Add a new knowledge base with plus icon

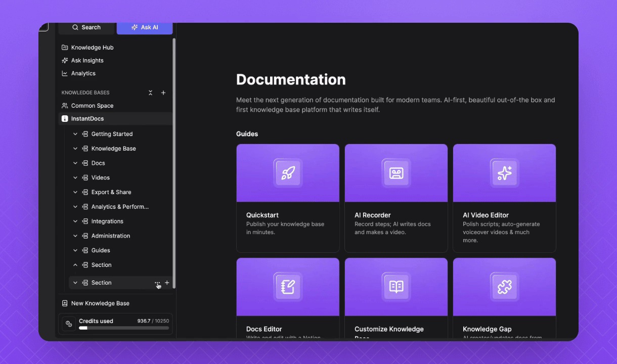click(x=163, y=93)
